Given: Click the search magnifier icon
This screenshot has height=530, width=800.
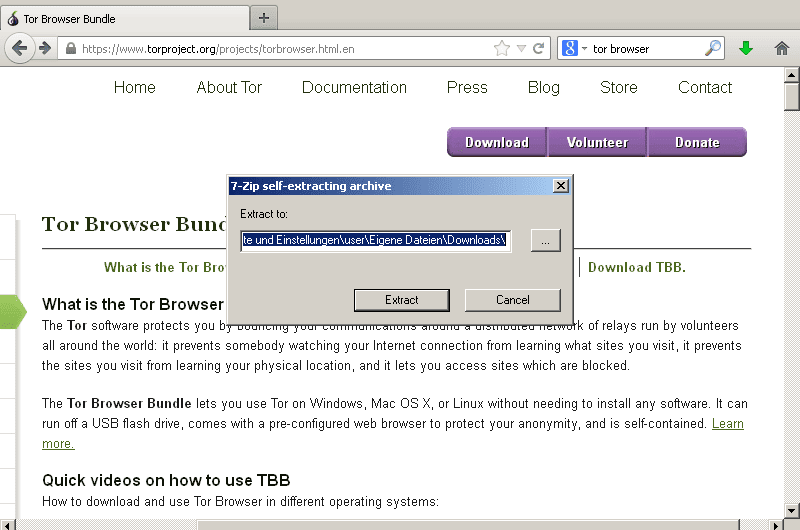Looking at the screenshot, I should click(x=713, y=48).
